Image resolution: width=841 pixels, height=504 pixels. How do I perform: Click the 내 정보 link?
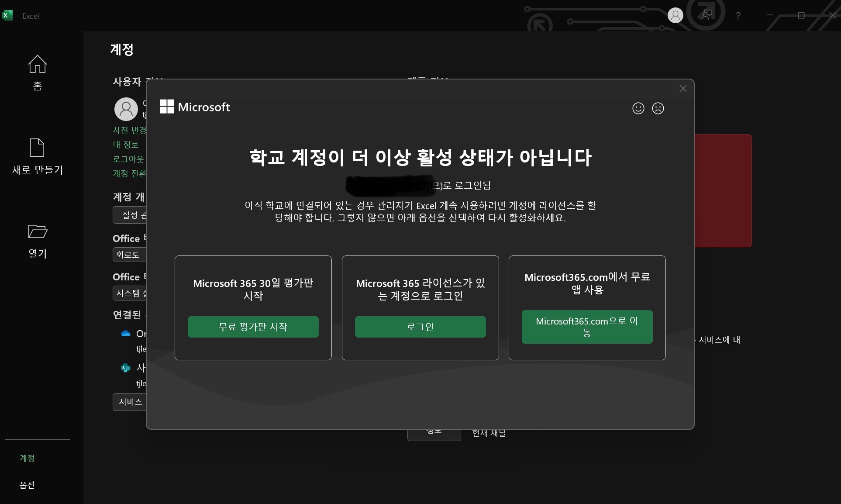click(126, 145)
